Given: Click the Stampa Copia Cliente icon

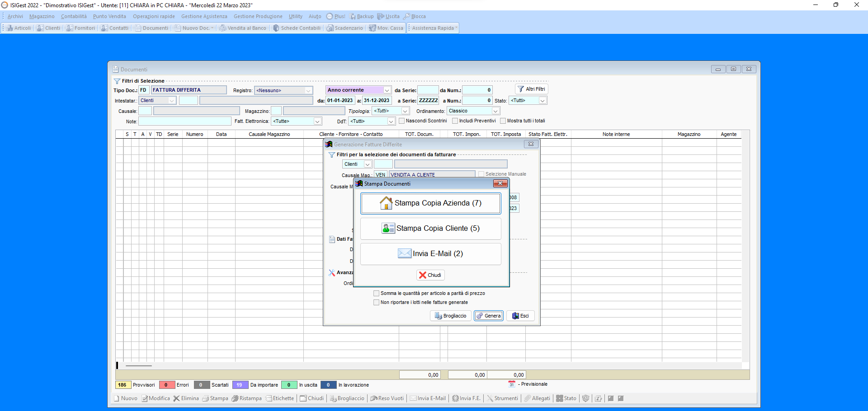Looking at the screenshot, I should [388, 229].
